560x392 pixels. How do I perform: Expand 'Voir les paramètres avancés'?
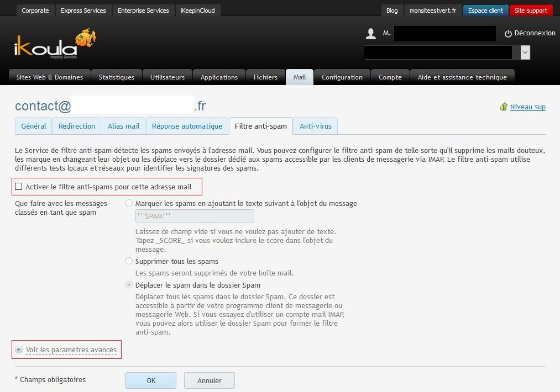71,350
